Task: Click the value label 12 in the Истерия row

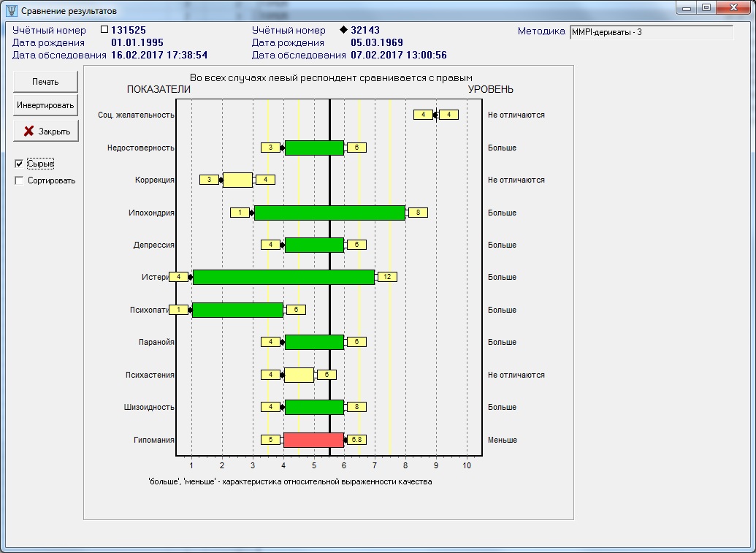Action: coord(387,277)
